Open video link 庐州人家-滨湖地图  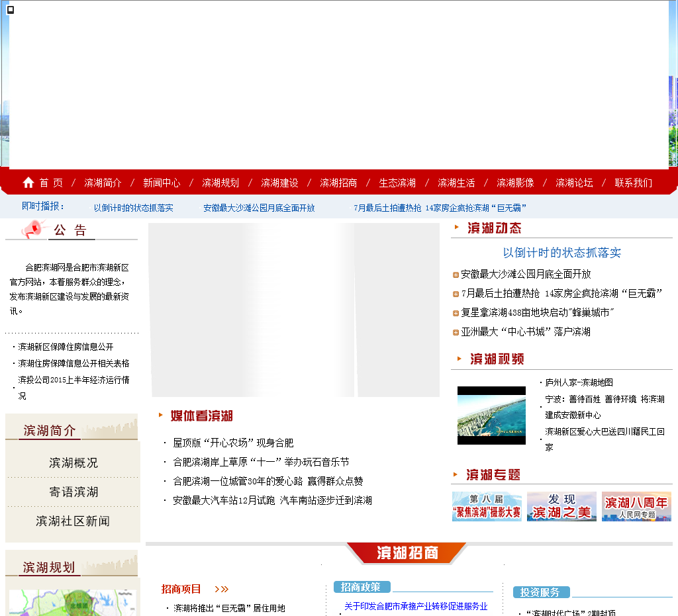tap(579, 382)
